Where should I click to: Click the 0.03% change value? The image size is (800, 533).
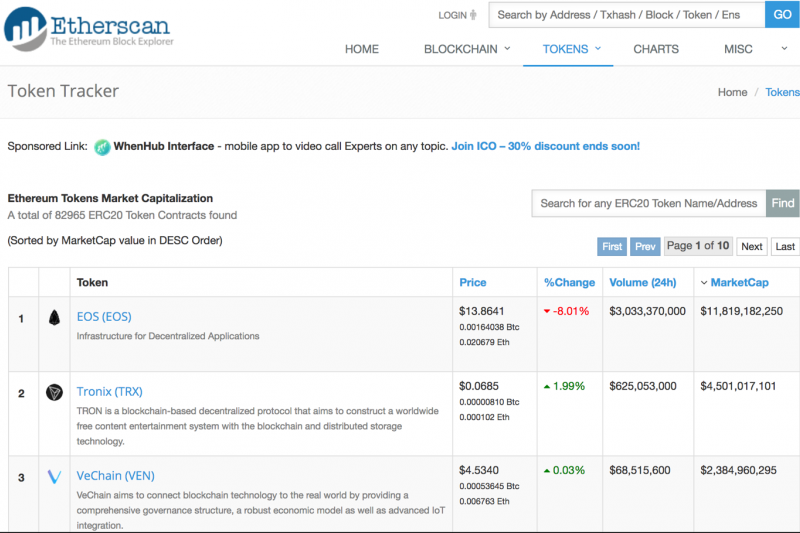click(x=569, y=470)
